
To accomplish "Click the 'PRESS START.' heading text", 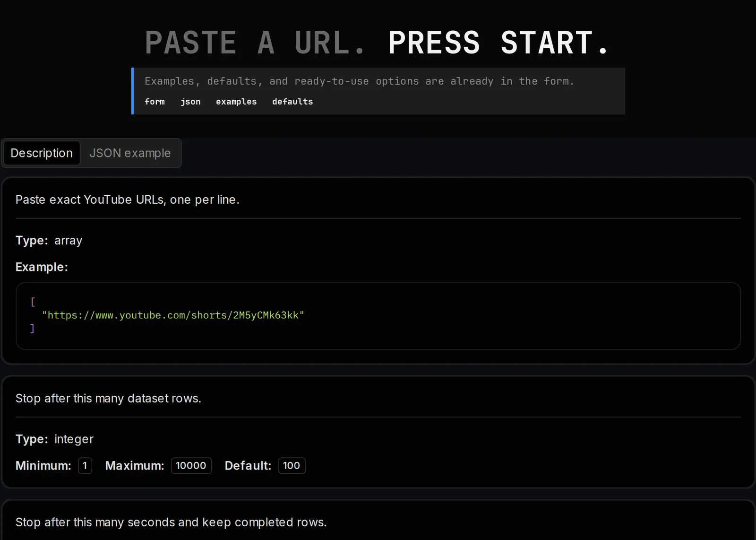I will pyautogui.click(x=498, y=43).
